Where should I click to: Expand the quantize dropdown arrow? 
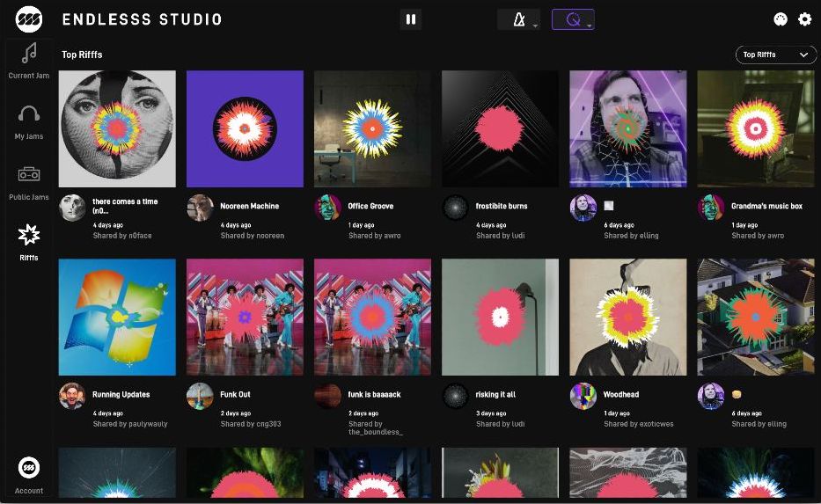click(x=589, y=26)
